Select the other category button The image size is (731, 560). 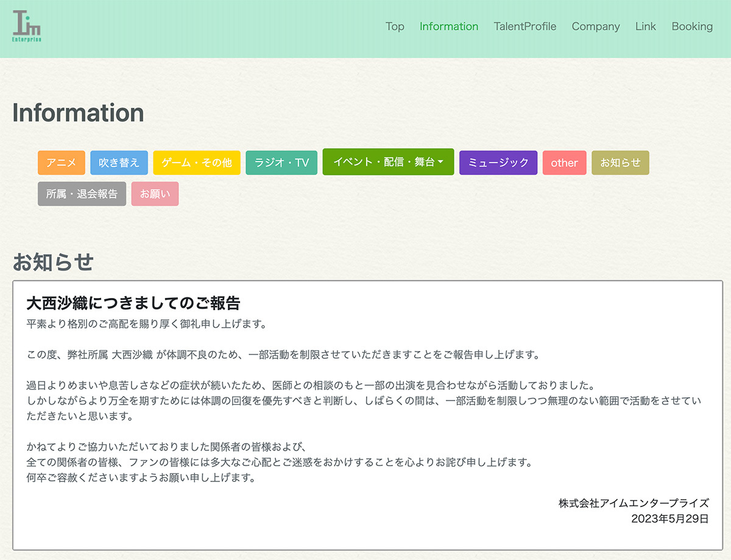click(x=564, y=163)
